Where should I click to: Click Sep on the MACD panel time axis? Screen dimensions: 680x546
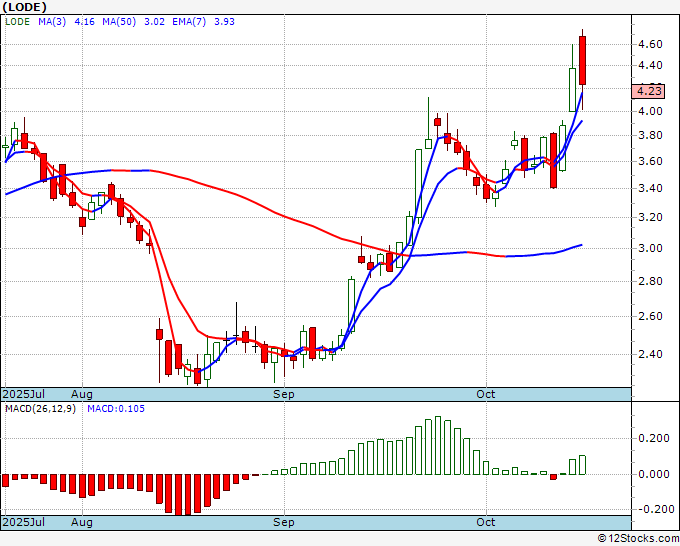[x=284, y=522]
